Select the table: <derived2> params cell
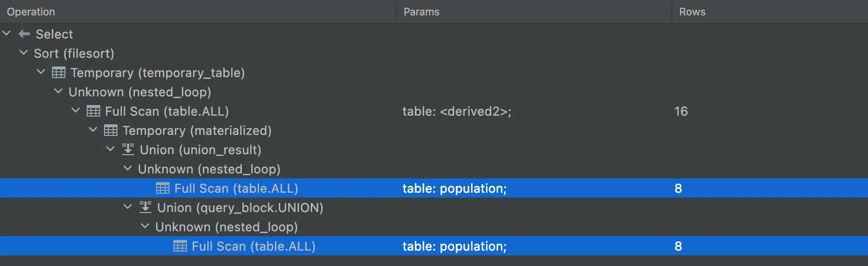Viewport: 868px width, 266px height. click(x=457, y=111)
